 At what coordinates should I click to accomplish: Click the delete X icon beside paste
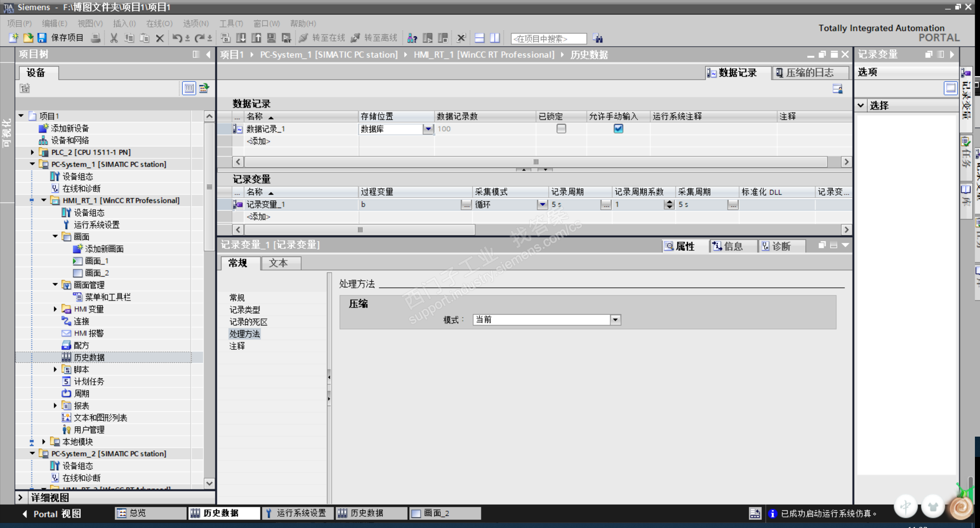pos(160,38)
